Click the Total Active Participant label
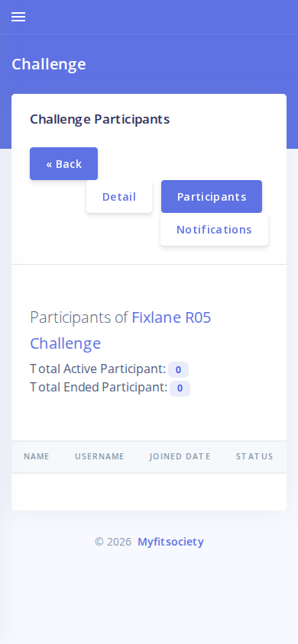This screenshot has height=644, width=298. [98, 369]
